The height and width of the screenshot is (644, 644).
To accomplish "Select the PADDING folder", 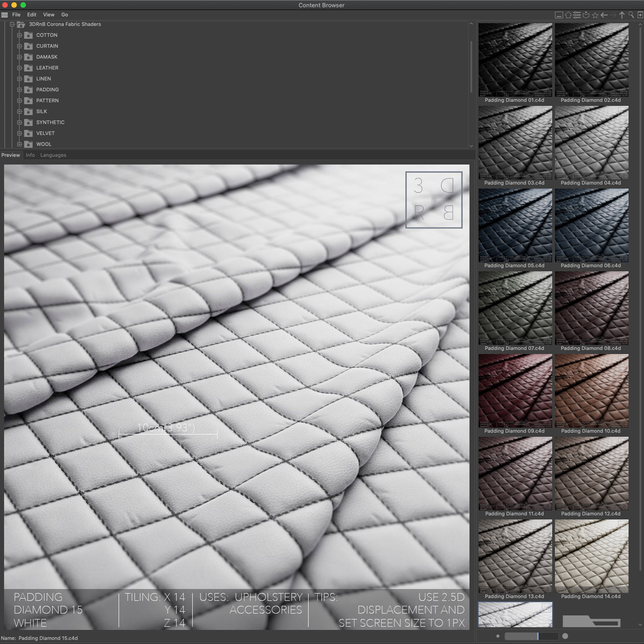I will tap(47, 90).
